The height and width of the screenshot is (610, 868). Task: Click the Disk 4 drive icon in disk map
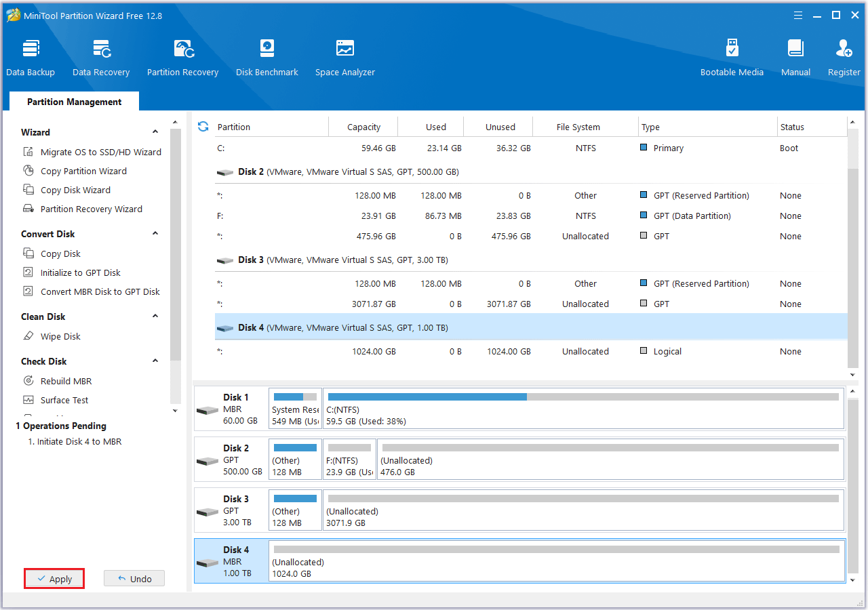click(207, 563)
